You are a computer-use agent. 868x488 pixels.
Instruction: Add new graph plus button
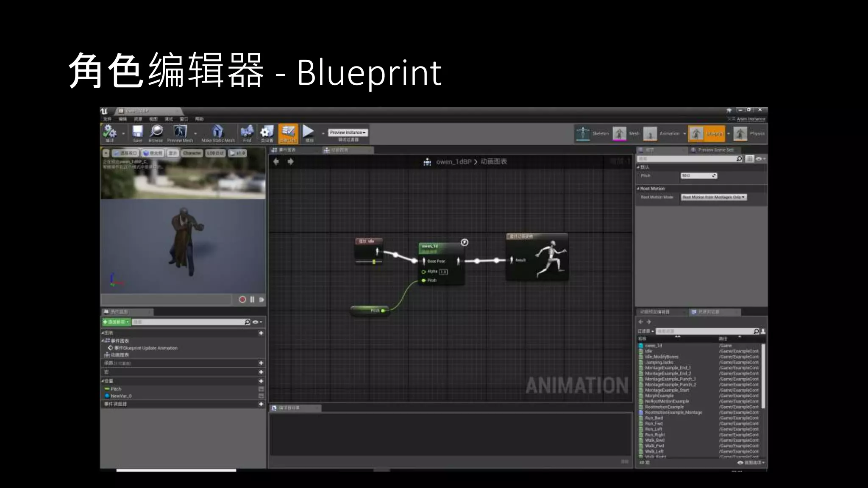[261, 333]
